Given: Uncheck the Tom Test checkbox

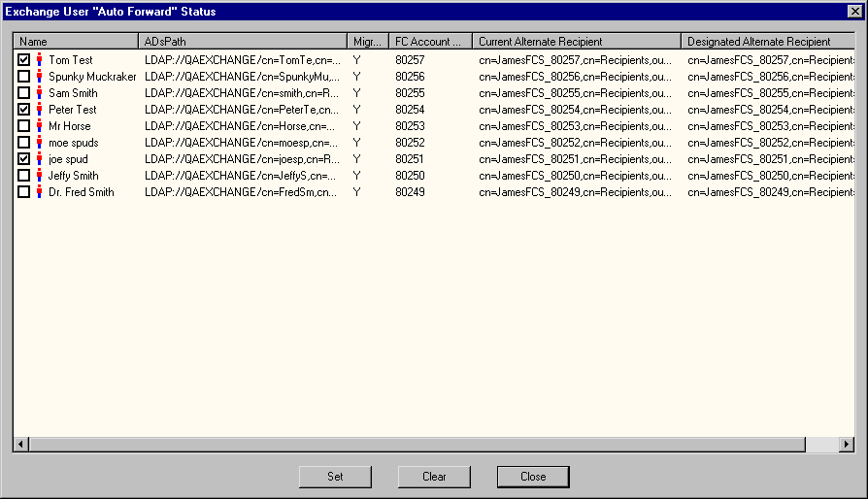Looking at the screenshot, I should coord(24,60).
